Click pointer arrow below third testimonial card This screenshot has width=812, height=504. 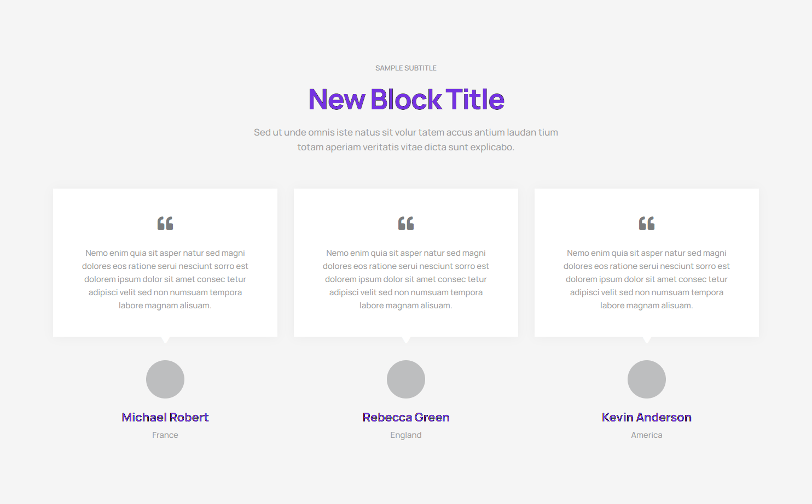647,339
